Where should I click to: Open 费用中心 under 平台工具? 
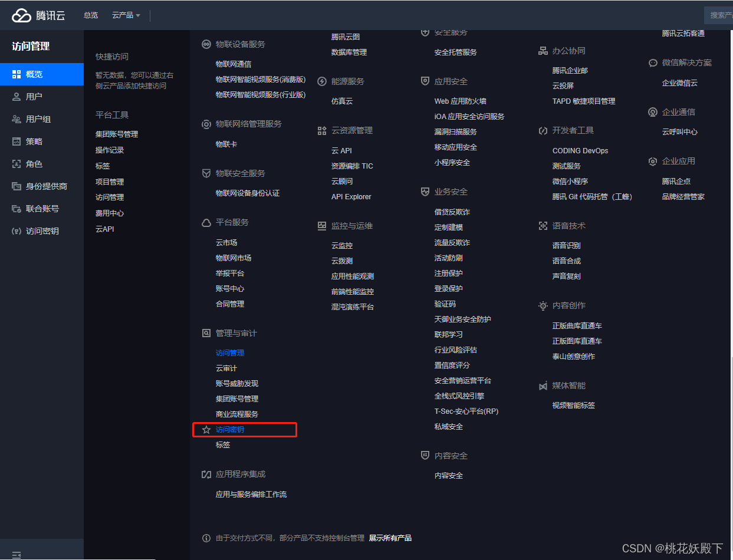click(x=110, y=213)
